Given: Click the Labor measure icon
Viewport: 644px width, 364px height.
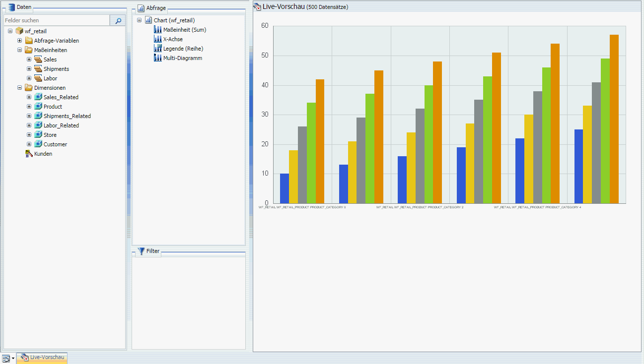Looking at the screenshot, I should pyautogui.click(x=38, y=78).
